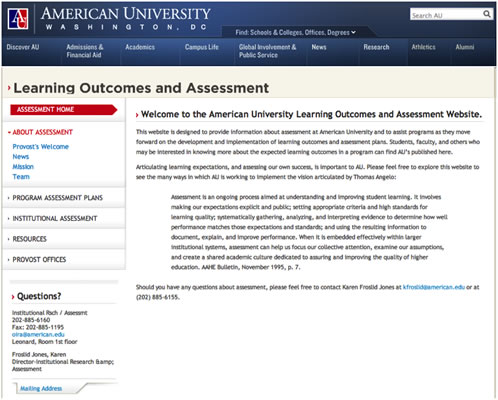Open the Find: Schools & Colleges dropdown

tap(295, 32)
